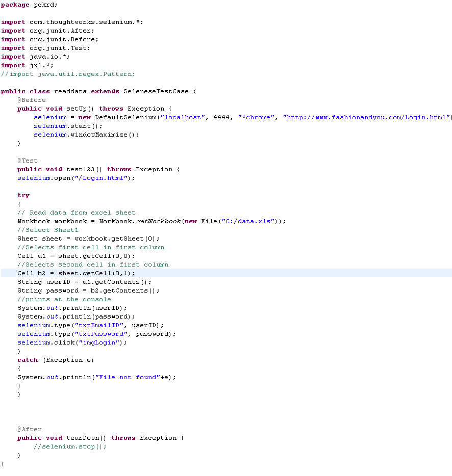
Task: Click 'Sheet sheet = workbook.getSheet(0);' line
Action: coord(88,239)
